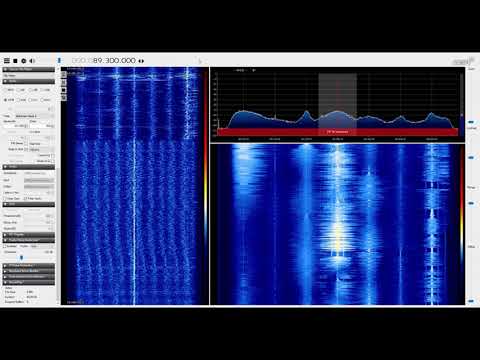Open the audio Input device dropdown

39,180
